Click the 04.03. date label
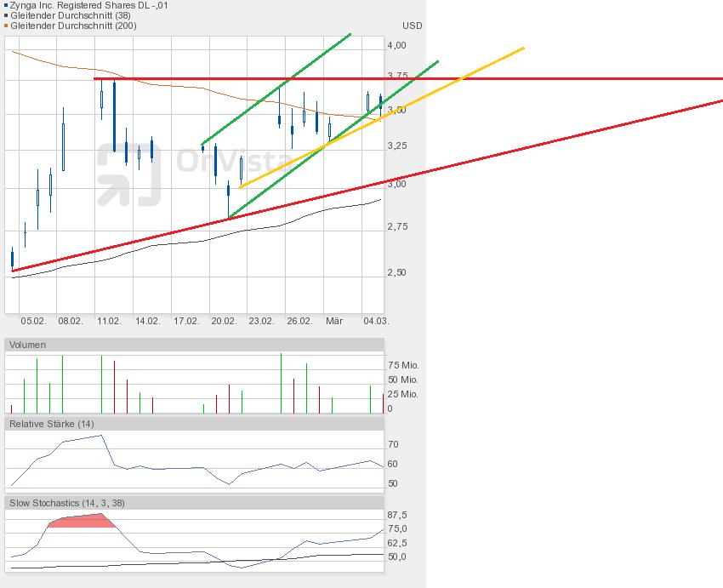 tap(376, 321)
